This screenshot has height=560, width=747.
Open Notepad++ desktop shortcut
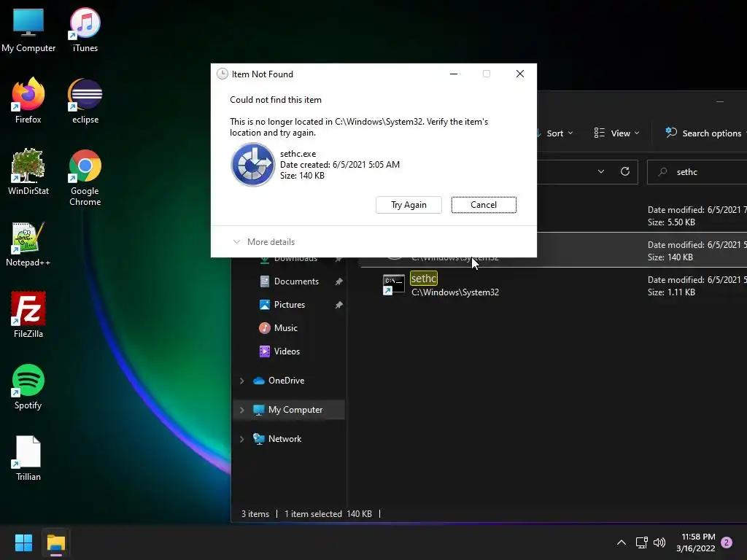click(28, 244)
